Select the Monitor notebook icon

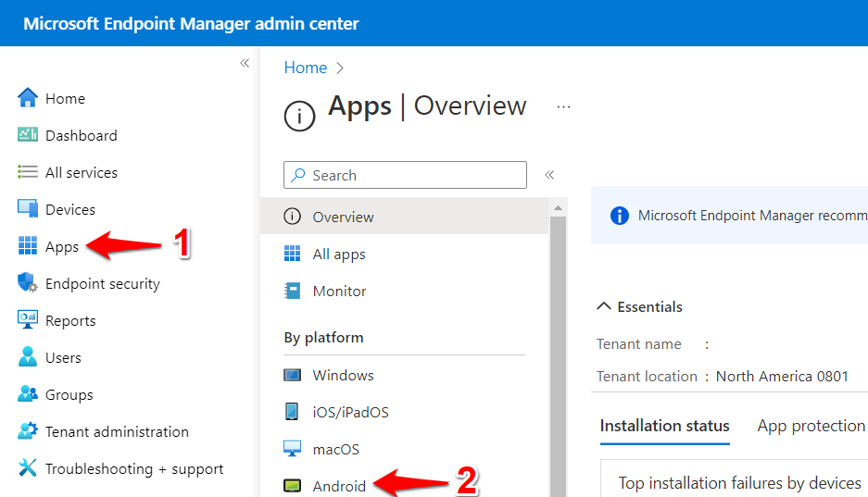(x=293, y=291)
